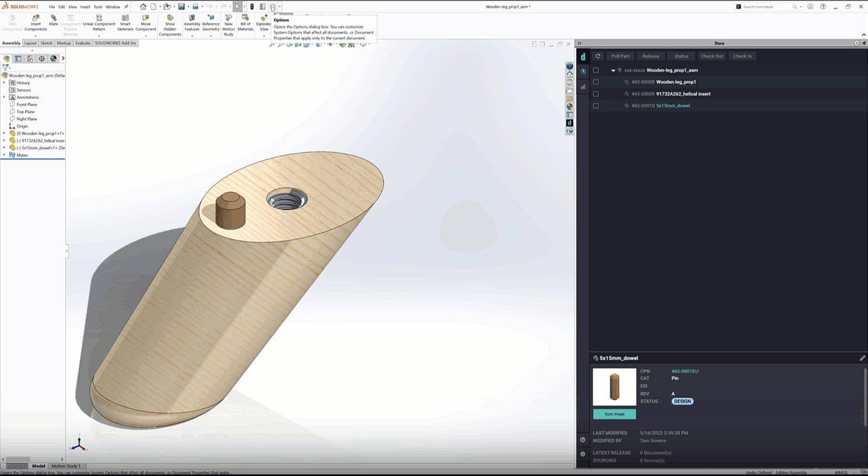Check the Wooden-leg_prop1_asm row checkbox
This screenshot has width=868, height=476.
[x=596, y=70]
